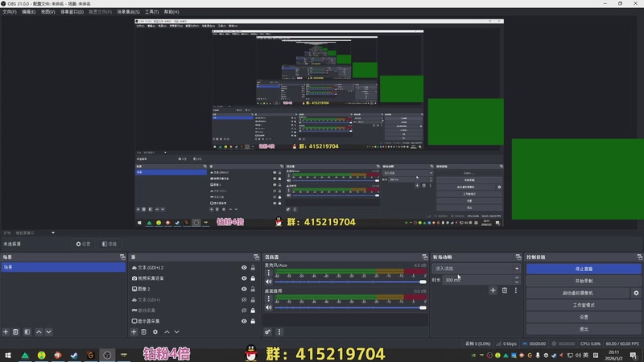
Task: Hide the 视频采集设备 source
Action: 244,278
